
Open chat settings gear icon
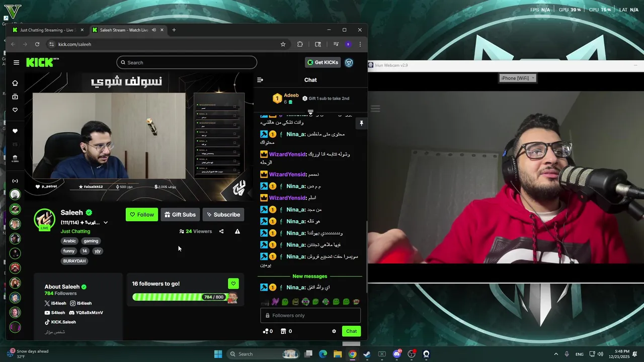click(x=334, y=331)
